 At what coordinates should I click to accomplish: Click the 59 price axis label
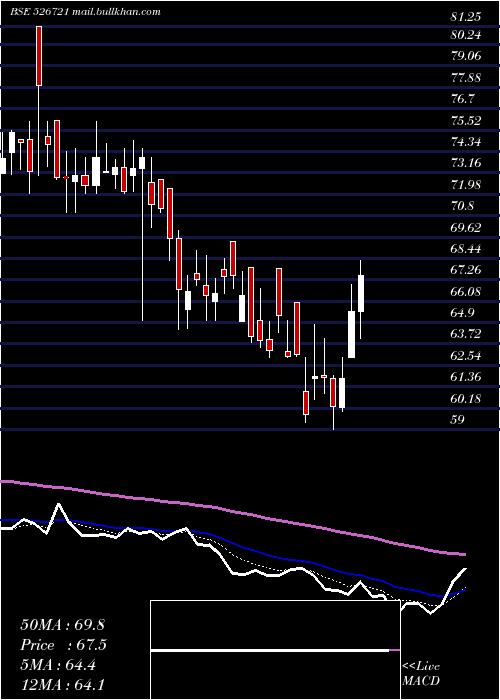coord(458,419)
